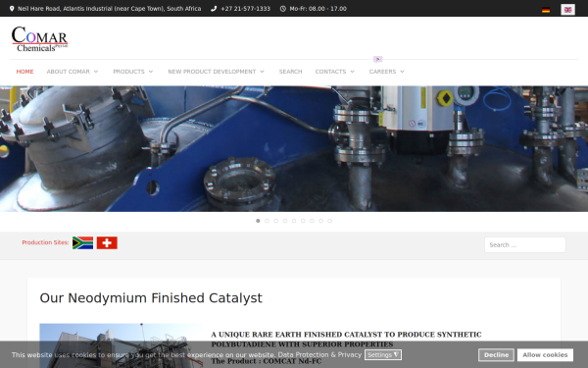Screen dimensions: 588x368
Task: Click the plant photo thumbnail
Action: tap(122, 345)
